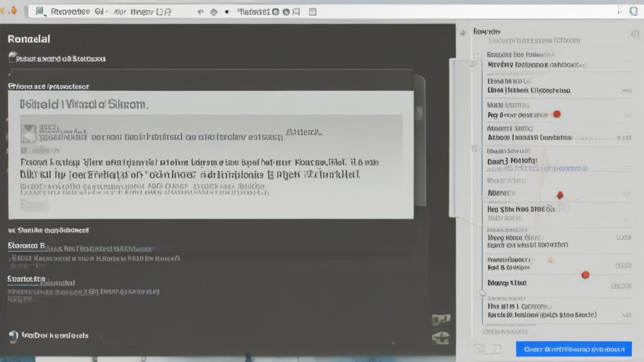The height and width of the screenshot is (362, 644).
Task: Click the icon in the right panel's top-right corner
Action: pos(635,34)
